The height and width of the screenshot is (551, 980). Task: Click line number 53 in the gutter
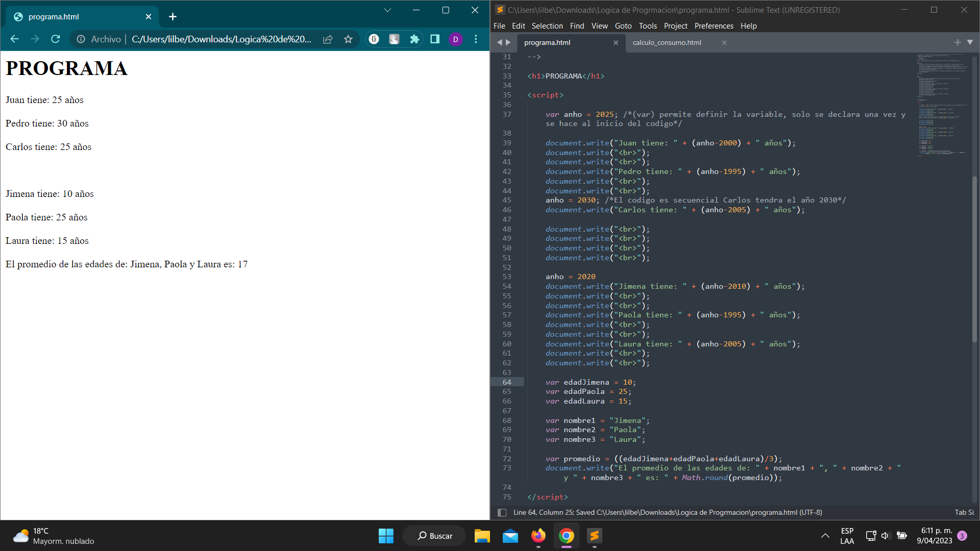(x=507, y=277)
